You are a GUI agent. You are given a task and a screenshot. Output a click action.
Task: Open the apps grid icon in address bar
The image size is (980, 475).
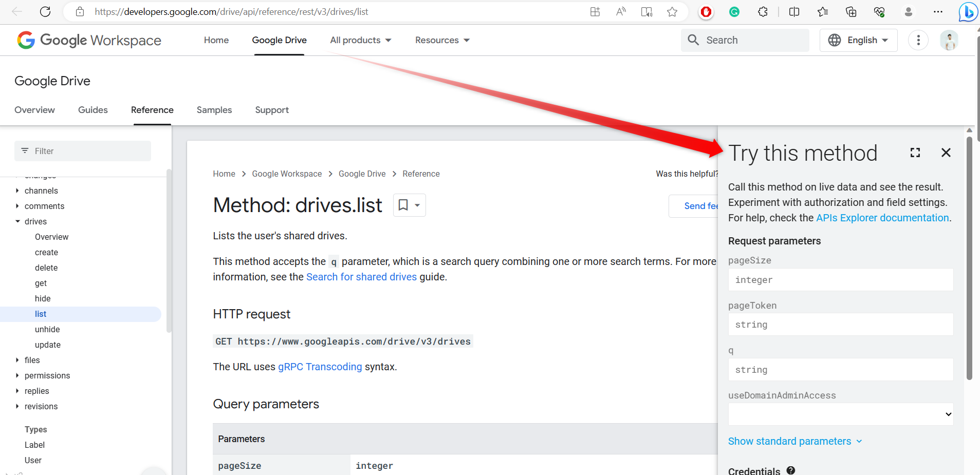[595, 12]
